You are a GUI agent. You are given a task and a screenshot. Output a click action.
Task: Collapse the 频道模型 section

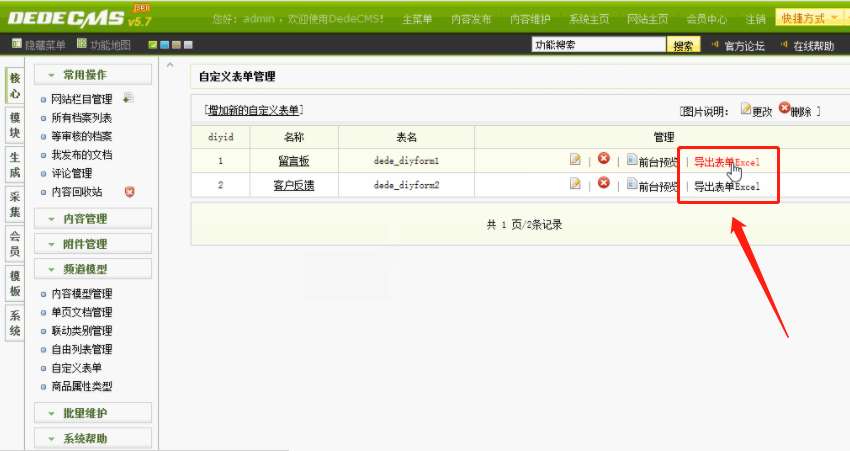93,269
